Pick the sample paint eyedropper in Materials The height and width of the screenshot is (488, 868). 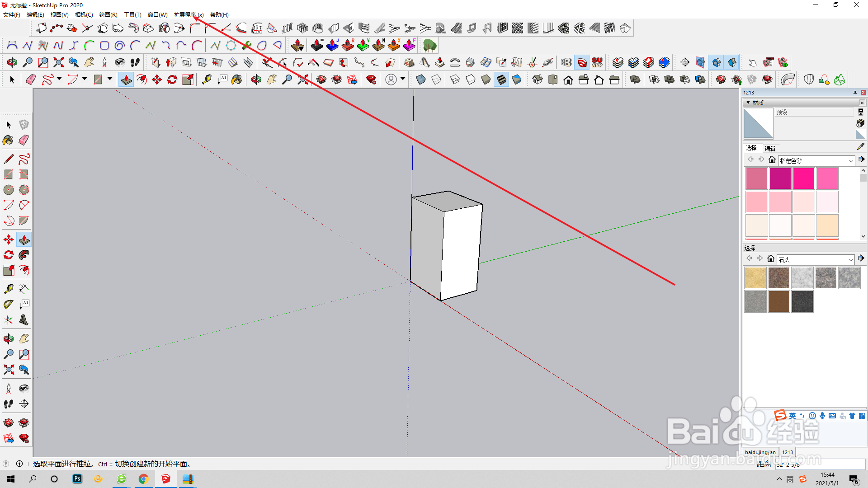click(860, 147)
